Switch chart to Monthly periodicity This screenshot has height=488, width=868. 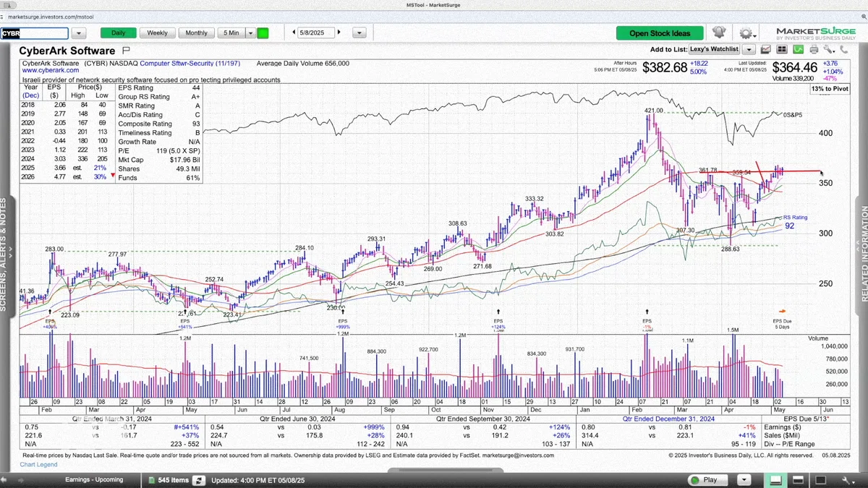tap(196, 33)
